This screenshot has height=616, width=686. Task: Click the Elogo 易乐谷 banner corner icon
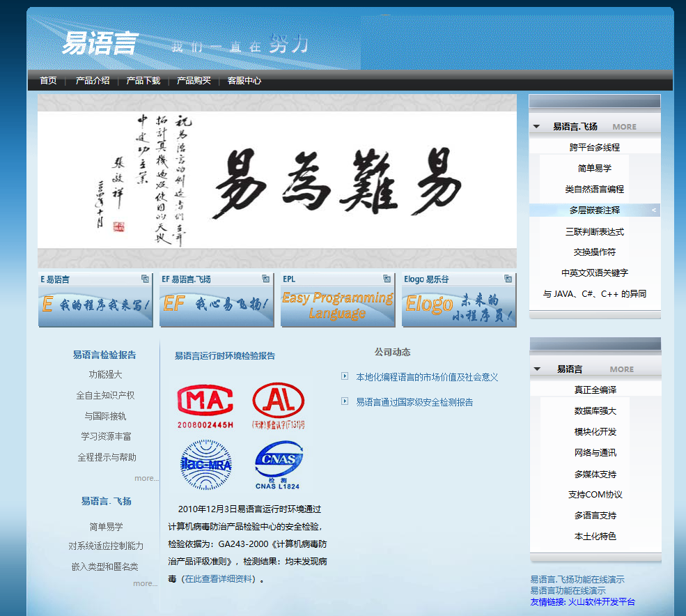tap(508, 278)
